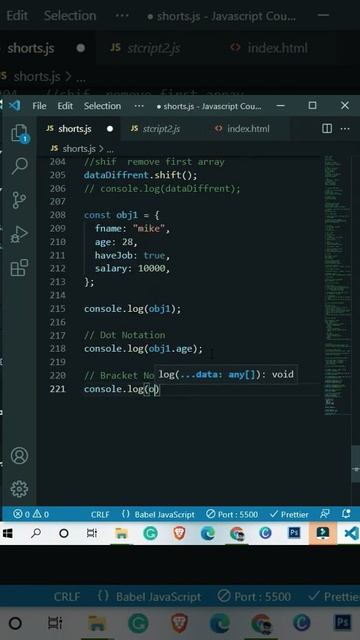This screenshot has height=640, width=360.
Task: Open Edit menu in front window
Action: click(x=65, y=106)
